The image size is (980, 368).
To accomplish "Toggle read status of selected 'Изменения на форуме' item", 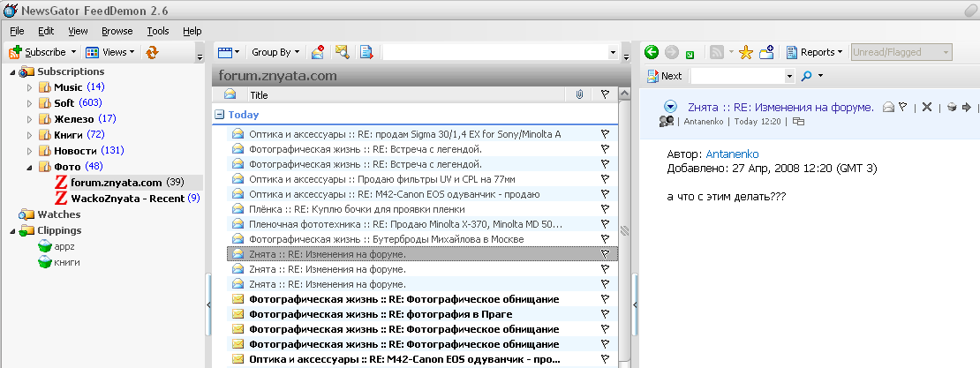I will tap(237, 253).
